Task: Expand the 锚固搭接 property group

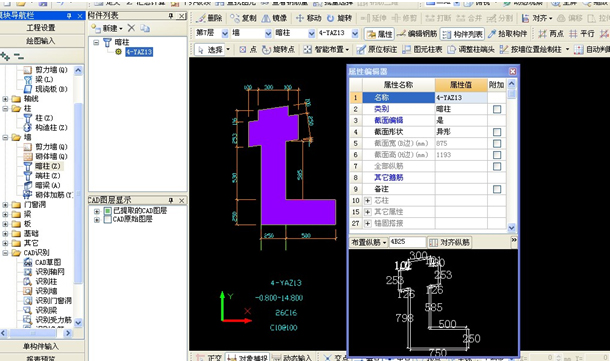Action: pyautogui.click(x=368, y=223)
